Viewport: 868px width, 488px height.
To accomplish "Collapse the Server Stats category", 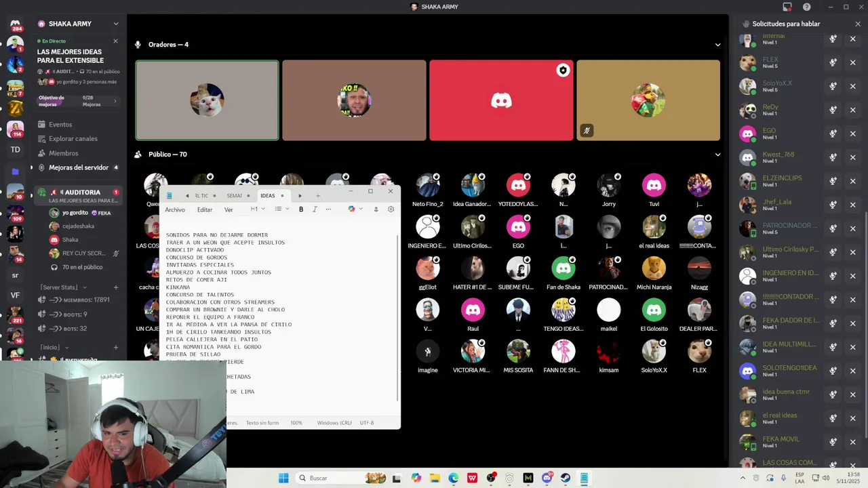I will [x=63, y=287].
